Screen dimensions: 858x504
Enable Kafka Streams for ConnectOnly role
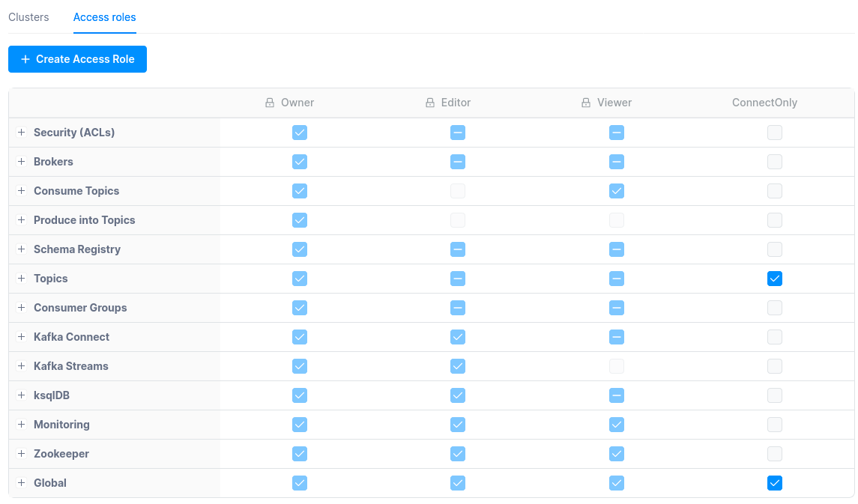coord(775,366)
